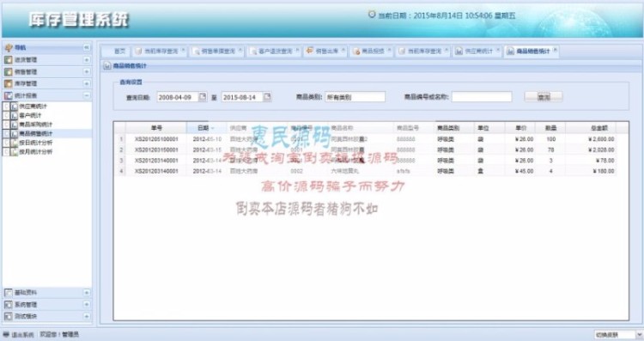
Task: Click the 退出系统 logout link
Action: click(x=22, y=335)
